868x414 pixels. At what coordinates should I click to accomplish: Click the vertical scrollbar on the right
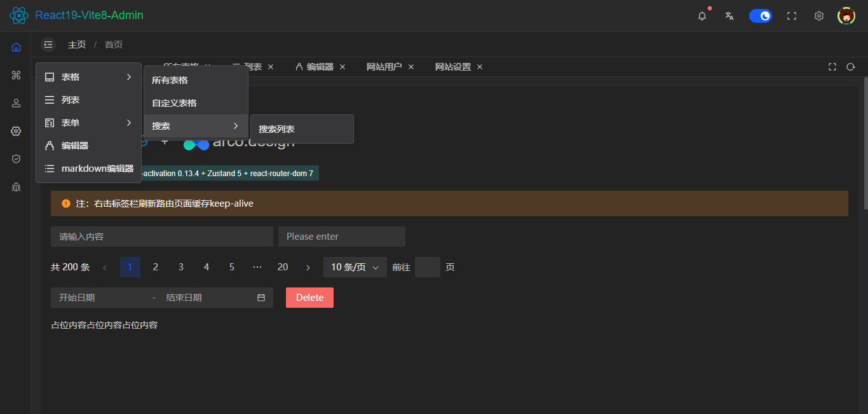pos(865,143)
